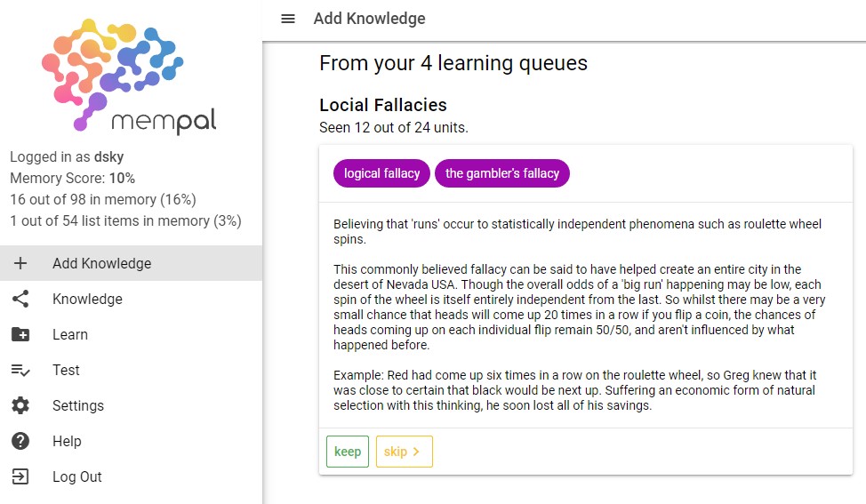Open the Knowledge menu item

point(87,299)
